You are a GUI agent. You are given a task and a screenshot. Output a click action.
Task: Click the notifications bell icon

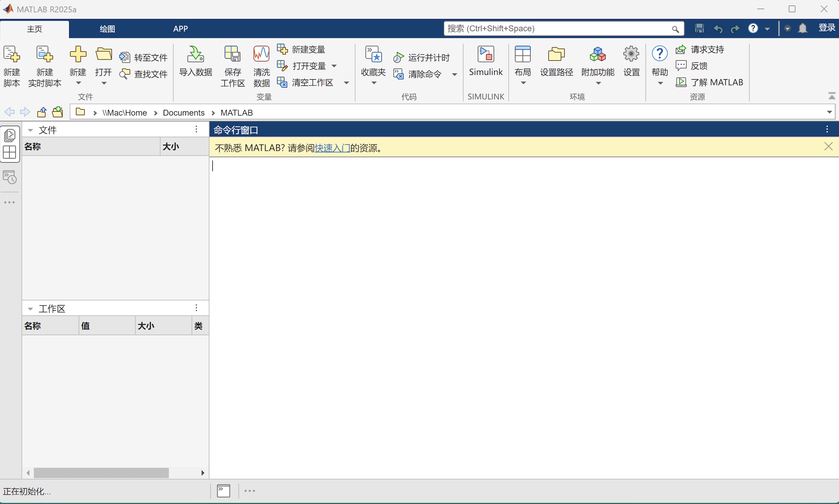pos(803,29)
